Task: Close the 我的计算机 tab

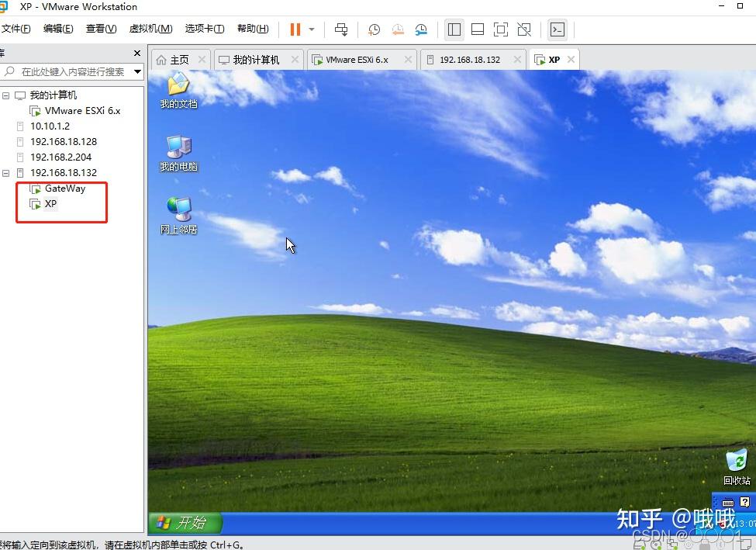Action: point(295,59)
